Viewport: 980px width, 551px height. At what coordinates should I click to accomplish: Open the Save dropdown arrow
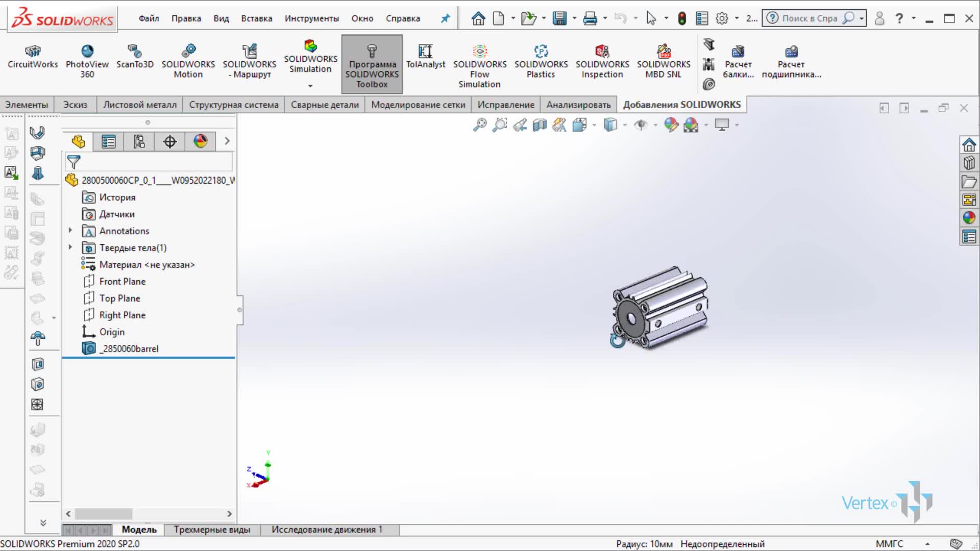click(574, 18)
